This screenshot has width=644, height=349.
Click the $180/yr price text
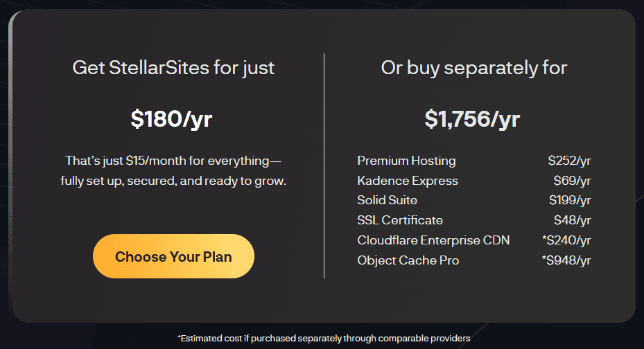tap(171, 119)
